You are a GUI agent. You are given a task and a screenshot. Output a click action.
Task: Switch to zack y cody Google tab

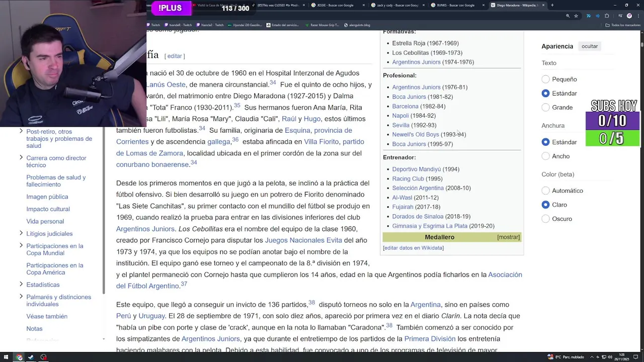click(x=397, y=5)
